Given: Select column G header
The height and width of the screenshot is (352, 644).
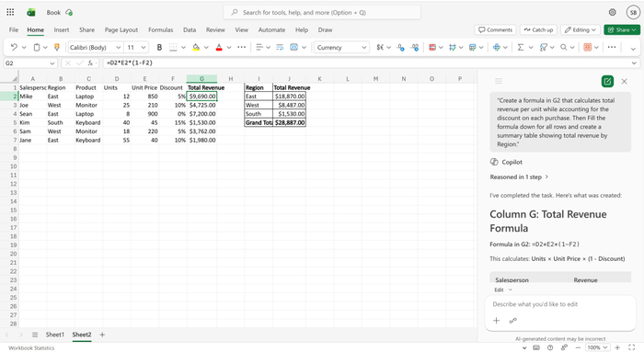Looking at the screenshot, I should tap(201, 79).
